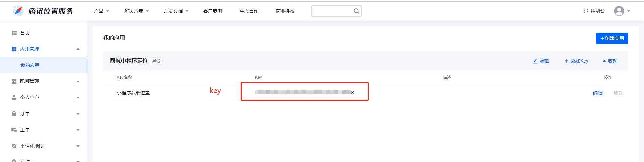Click the 小程序获取位置 key name
The width and height of the screenshot is (644, 162).
click(133, 93)
